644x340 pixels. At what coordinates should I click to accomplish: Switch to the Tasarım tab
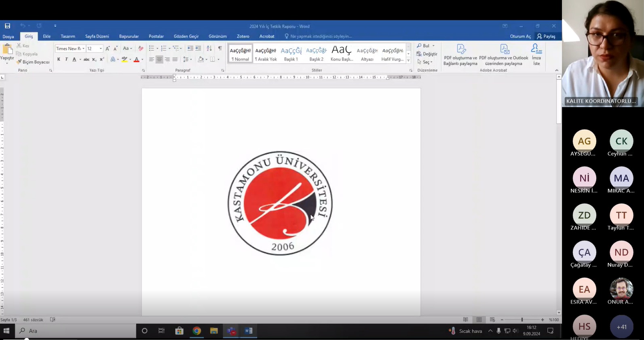[x=68, y=36]
